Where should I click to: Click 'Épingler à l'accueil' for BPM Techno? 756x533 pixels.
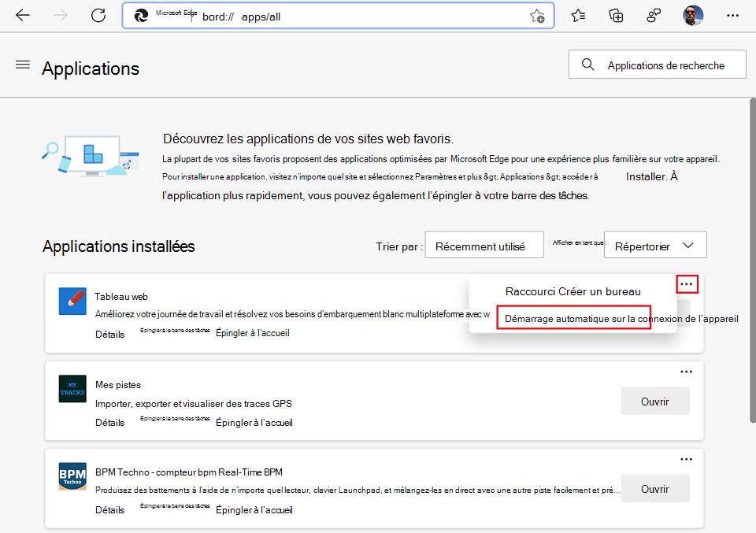click(x=254, y=509)
